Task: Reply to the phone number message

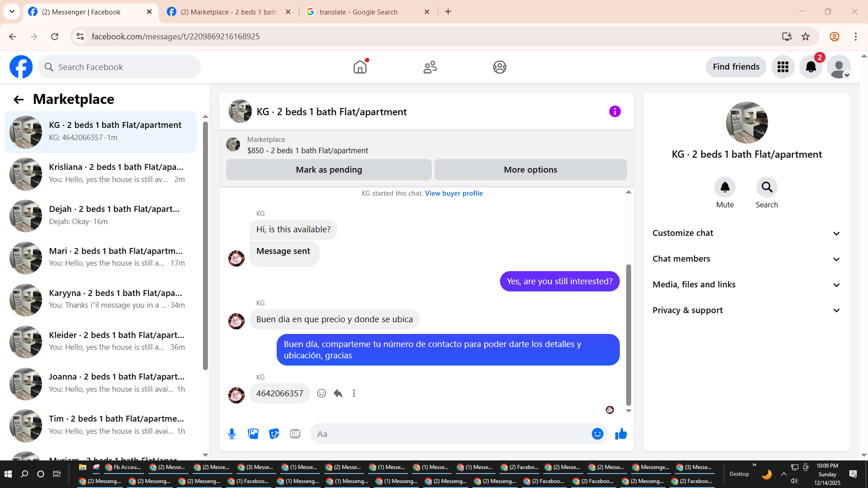Action: [338, 393]
